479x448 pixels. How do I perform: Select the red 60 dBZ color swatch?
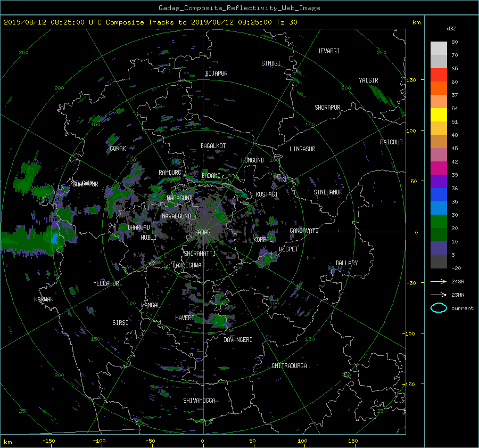pyautogui.click(x=439, y=75)
